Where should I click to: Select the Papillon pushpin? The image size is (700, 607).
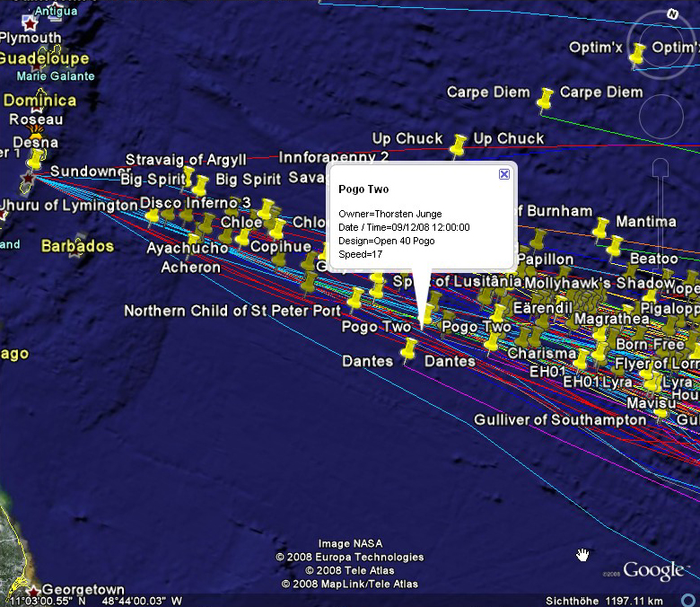(538, 240)
